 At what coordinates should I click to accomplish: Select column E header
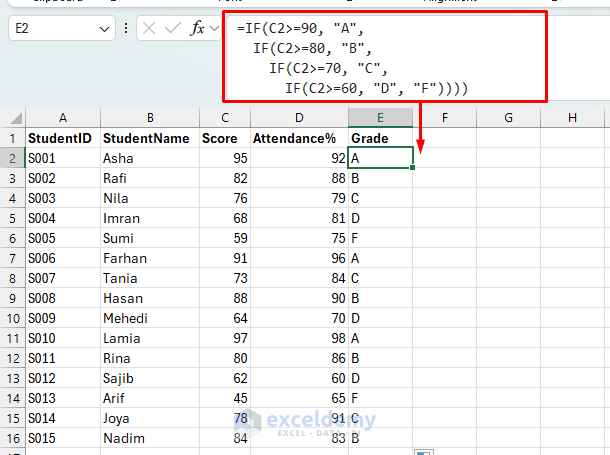[380, 118]
